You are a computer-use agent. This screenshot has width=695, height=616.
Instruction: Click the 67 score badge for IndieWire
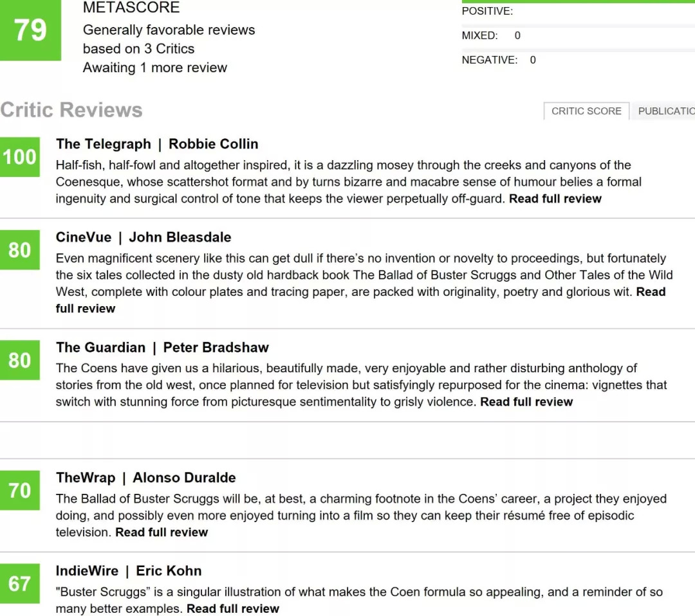point(19,583)
